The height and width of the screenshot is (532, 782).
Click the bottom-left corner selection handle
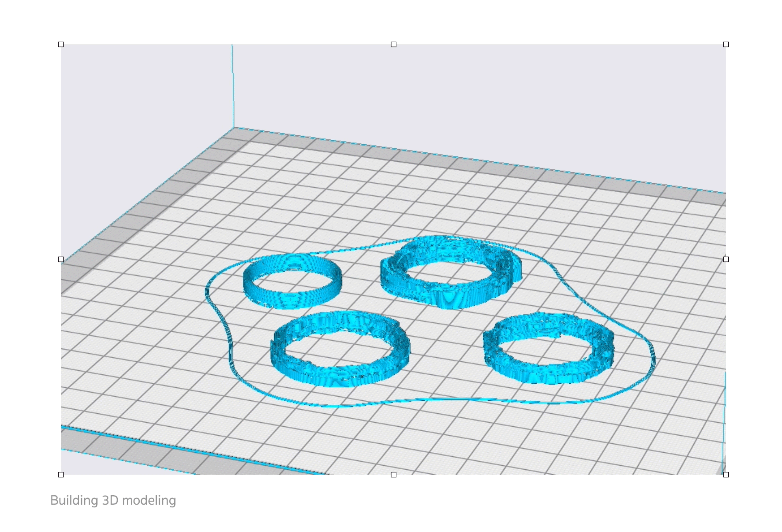pos(61,475)
